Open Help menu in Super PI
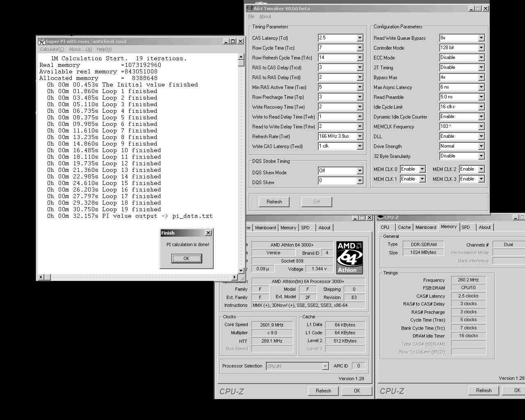The width and height of the screenshot is (525, 420). click(104, 49)
